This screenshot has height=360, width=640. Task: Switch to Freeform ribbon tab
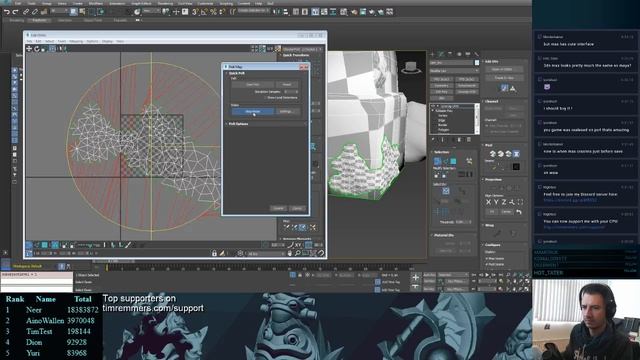pyautogui.click(x=39, y=20)
